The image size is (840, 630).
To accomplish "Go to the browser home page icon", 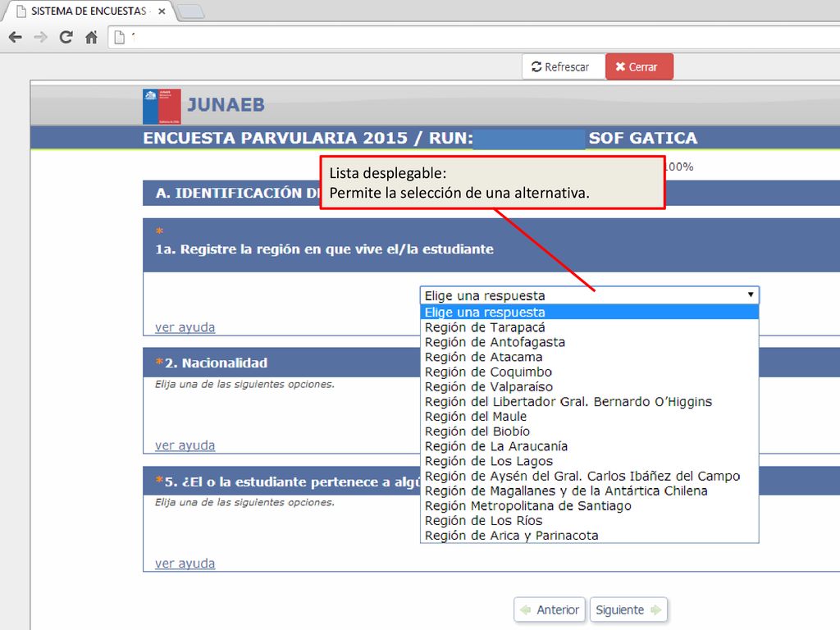I will pyautogui.click(x=92, y=37).
